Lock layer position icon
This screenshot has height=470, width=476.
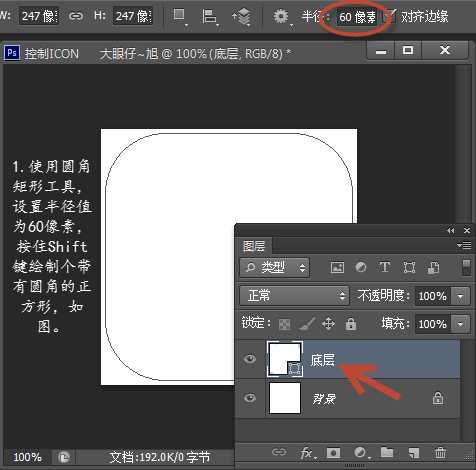[x=328, y=324]
